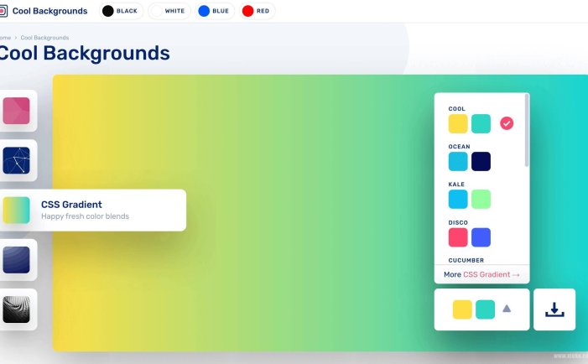Toggle the Red color filter
The image size is (588, 364).
click(258, 11)
